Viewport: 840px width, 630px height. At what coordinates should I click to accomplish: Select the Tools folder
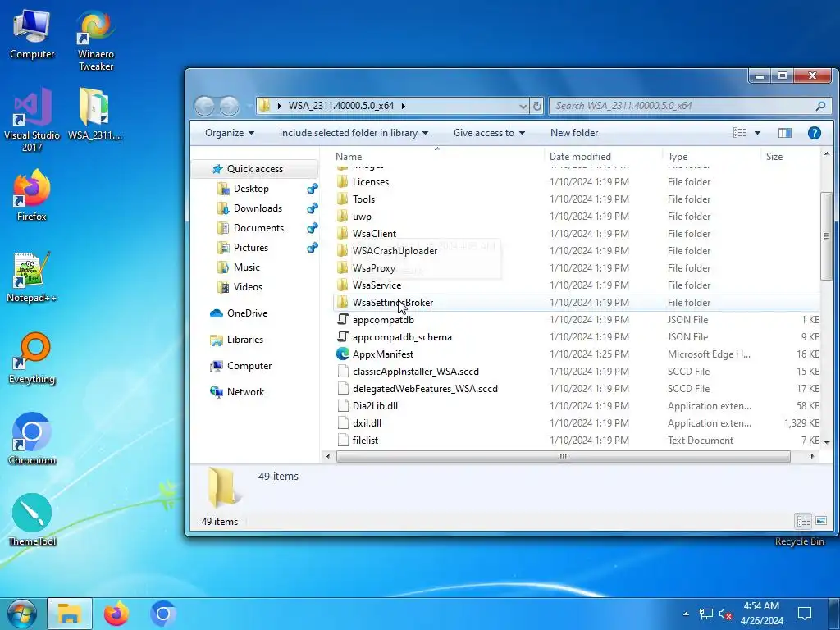tap(577, 199)
